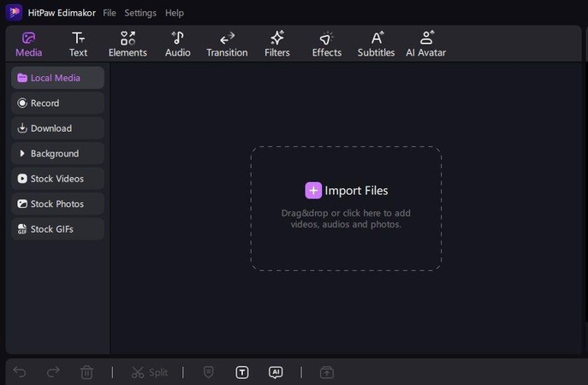The image size is (588, 385).
Task: Click the Split scissors tool
Action: click(150, 372)
